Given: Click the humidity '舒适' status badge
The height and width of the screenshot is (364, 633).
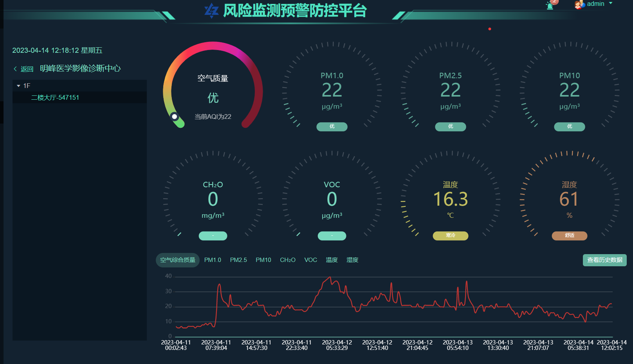Looking at the screenshot, I should (569, 236).
